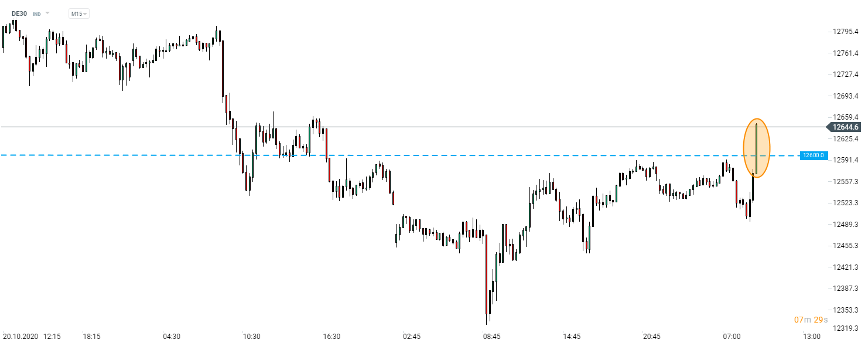Expand the arrow next to IND
Viewport: 868px width, 346px height.
click(47, 13)
